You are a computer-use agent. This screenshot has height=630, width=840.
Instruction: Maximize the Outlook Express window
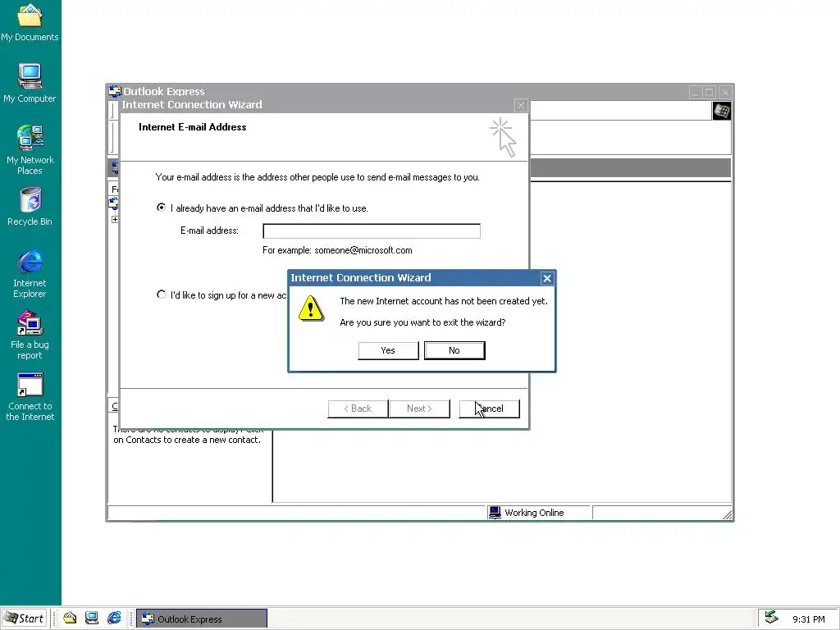click(x=710, y=92)
